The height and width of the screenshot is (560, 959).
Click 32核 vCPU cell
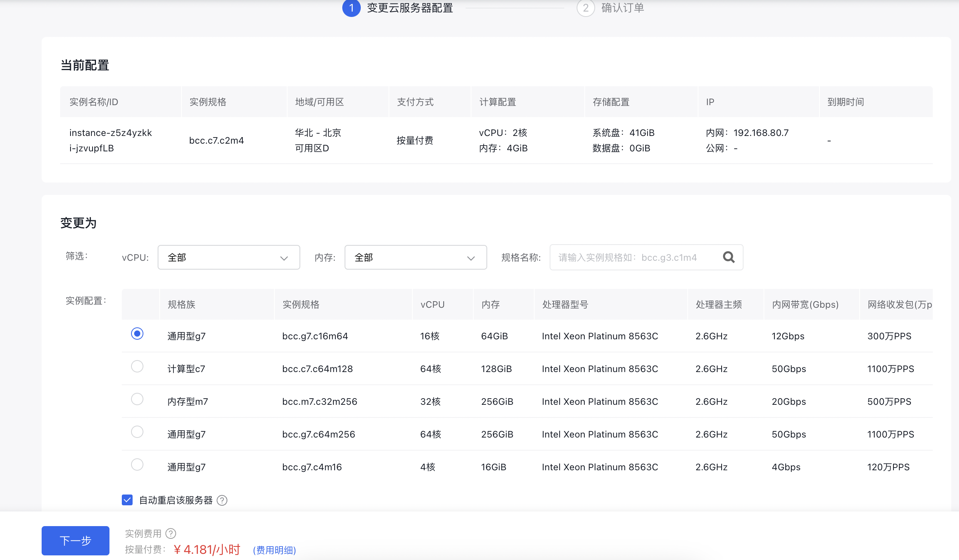[431, 402]
